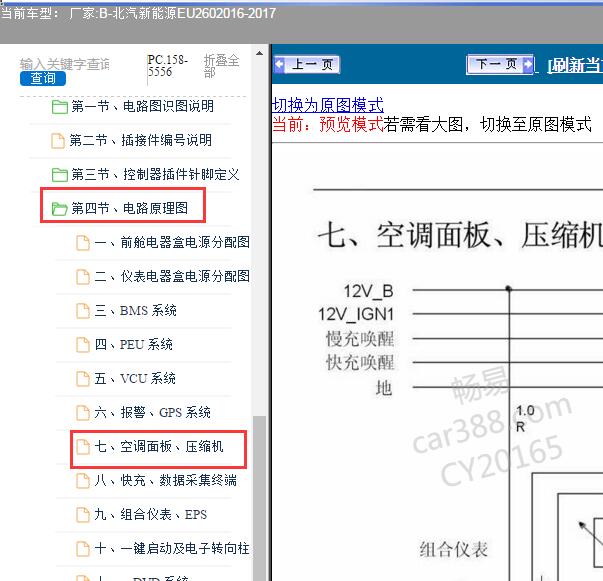603x581 pixels.
Task: Click open-folder icon of 第四节 item
Action: click(60, 209)
